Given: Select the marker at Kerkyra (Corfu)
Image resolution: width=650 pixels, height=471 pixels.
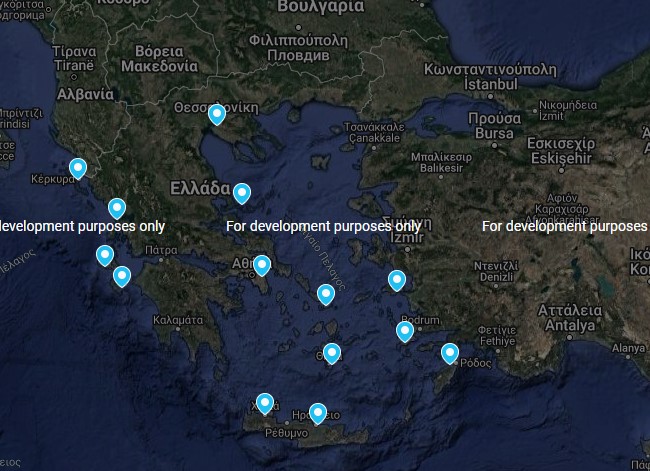Looking at the screenshot, I should (77, 168).
